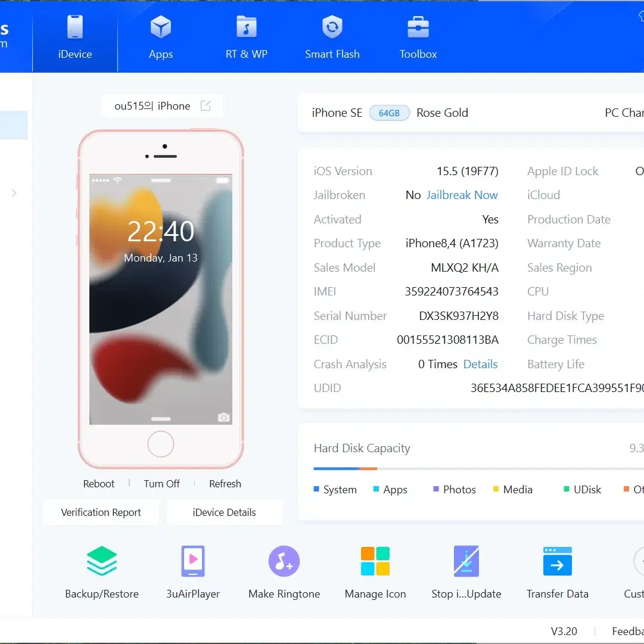The height and width of the screenshot is (644, 644).
Task: Click the iPhone screen preview thumbnail
Action: (x=161, y=299)
